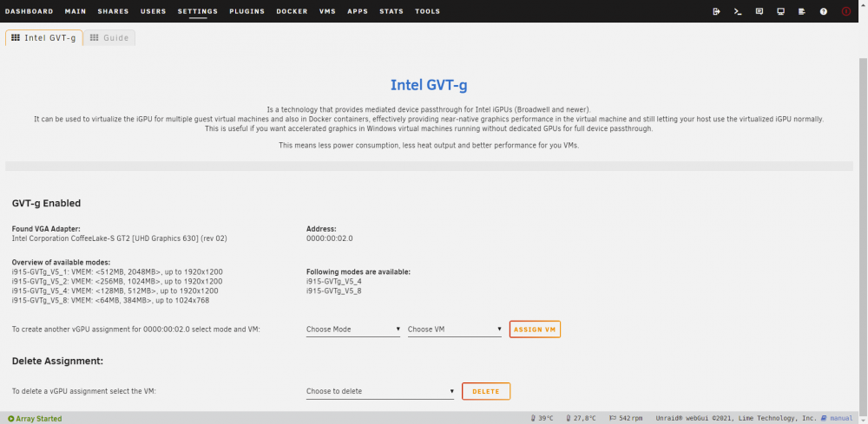868x424 pixels.
Task: Open the system log icon
Action: click(801, 11)
